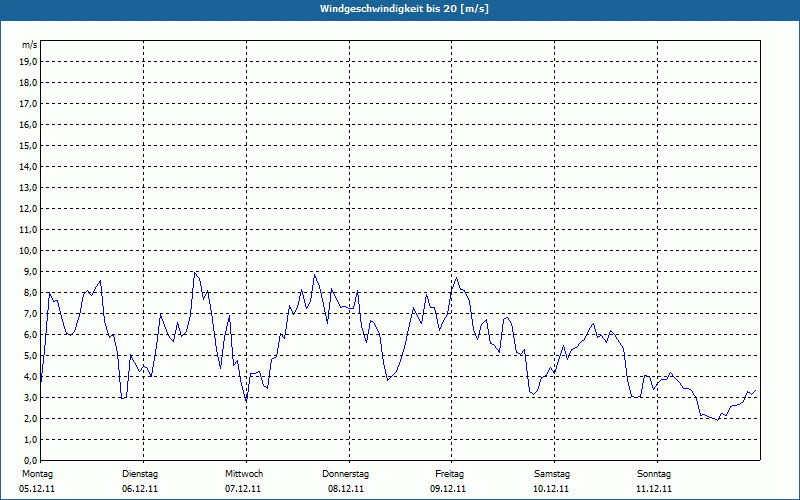Click the 16,0 y-axis label

tap(28, 124)
